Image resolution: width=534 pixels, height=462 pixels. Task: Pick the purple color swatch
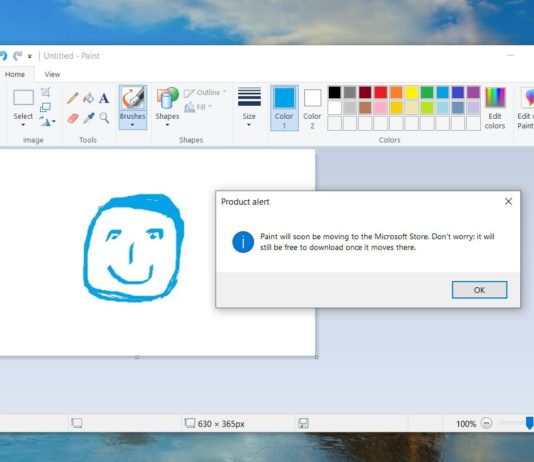473,92
